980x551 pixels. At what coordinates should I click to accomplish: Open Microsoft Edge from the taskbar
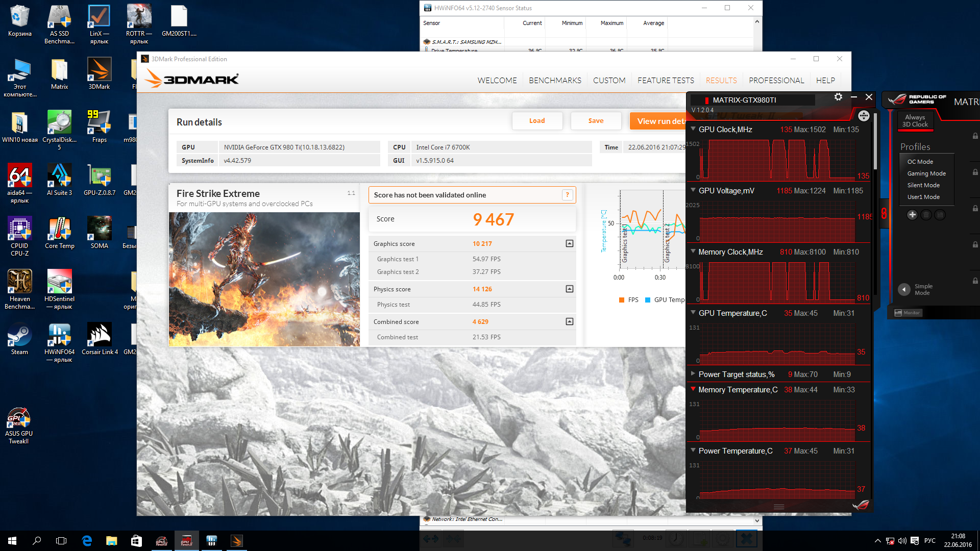pyautogui.click(x=87, y=541)
